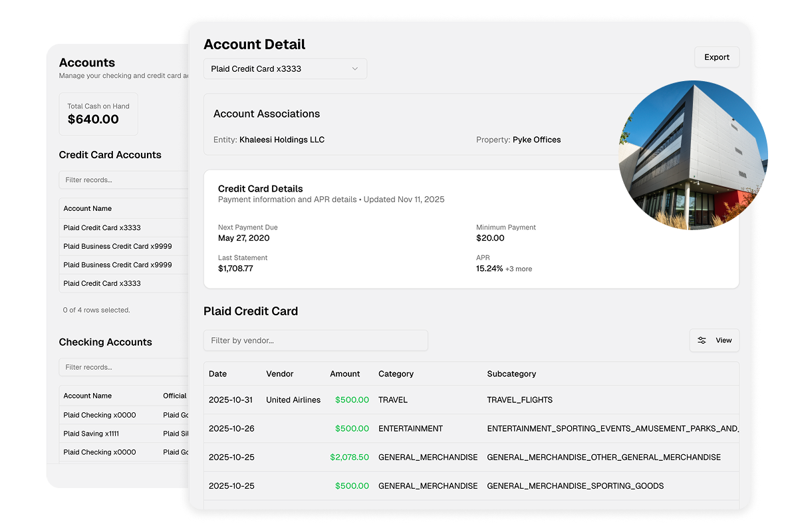Click the Credit Card Details heading

(261, 189)
